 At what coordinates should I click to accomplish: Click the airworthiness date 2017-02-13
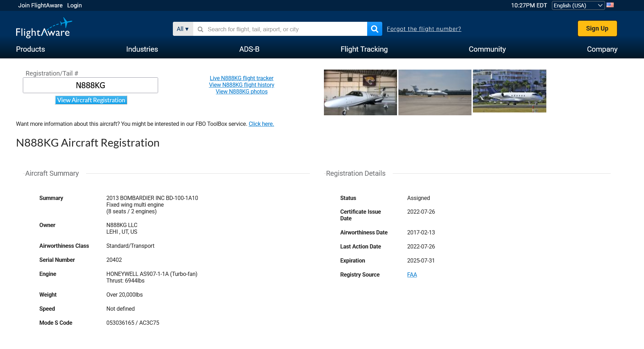[421, 232]
